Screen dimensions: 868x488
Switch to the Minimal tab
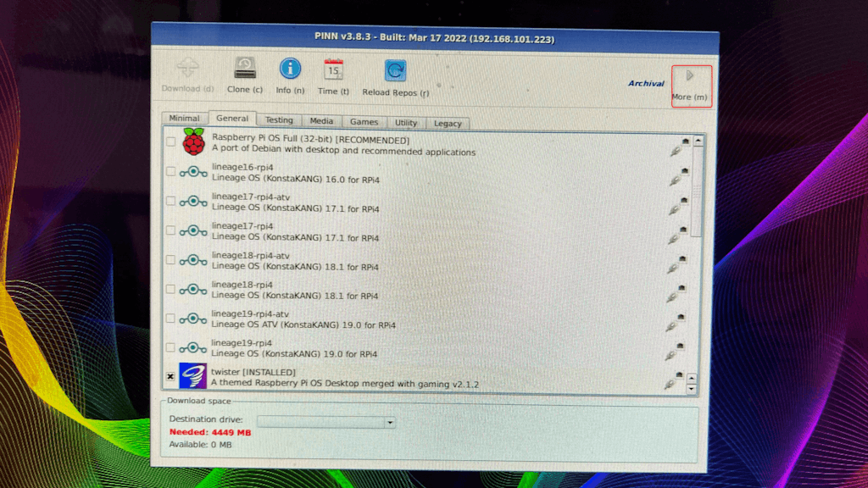(184, 118)
